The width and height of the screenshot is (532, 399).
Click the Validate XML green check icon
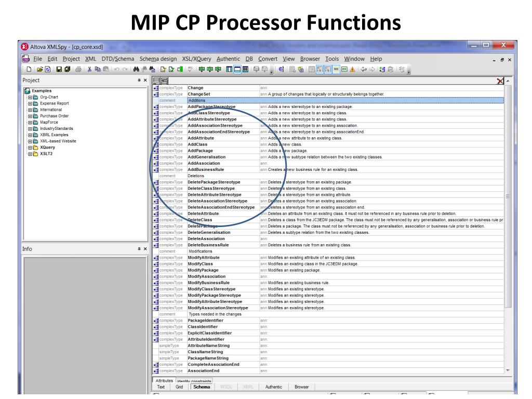click(171, 69)
